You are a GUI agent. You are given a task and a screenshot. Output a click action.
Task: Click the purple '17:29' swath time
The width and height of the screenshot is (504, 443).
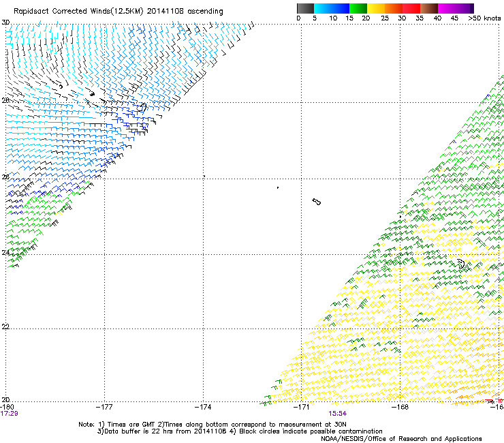pyautogui.click(x=9, y=414)
